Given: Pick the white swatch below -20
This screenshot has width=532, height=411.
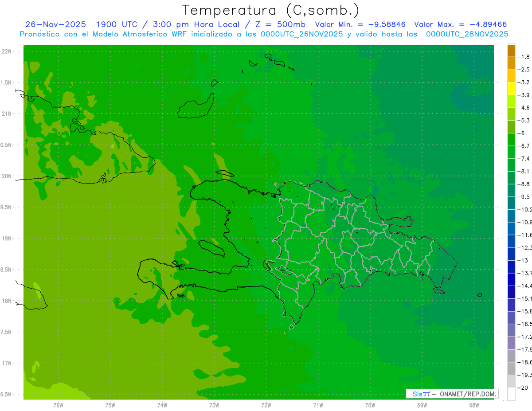Looking at the screenshot, I should pyautogui.click(x=511, y=394).
